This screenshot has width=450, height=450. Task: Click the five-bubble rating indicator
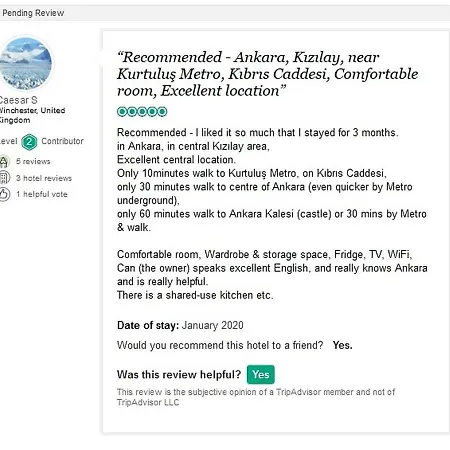(142, 111)
